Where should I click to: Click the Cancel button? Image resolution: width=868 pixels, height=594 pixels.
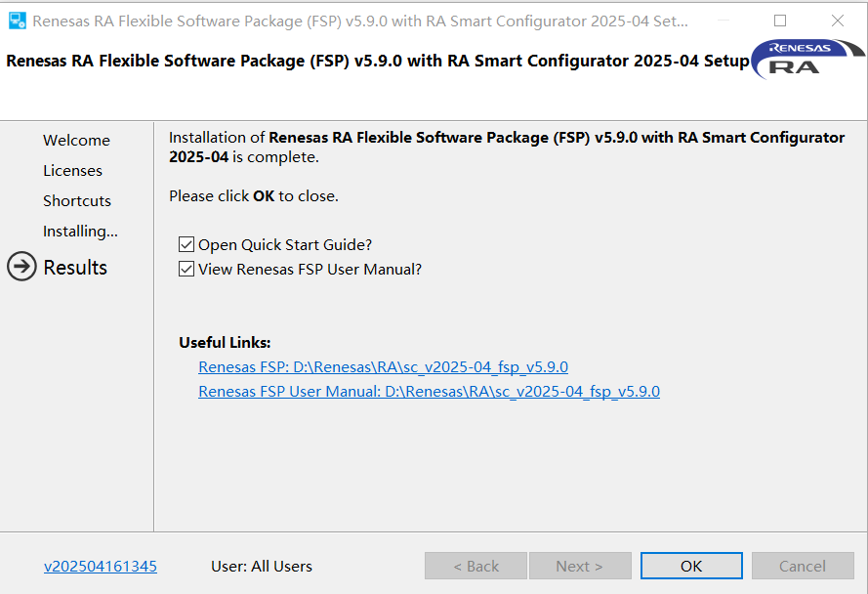802,567
